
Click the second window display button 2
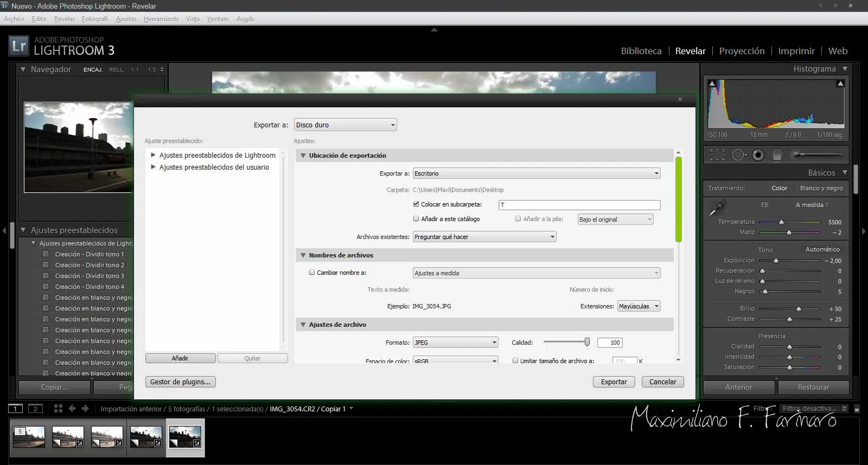click(x=35, y=409)
